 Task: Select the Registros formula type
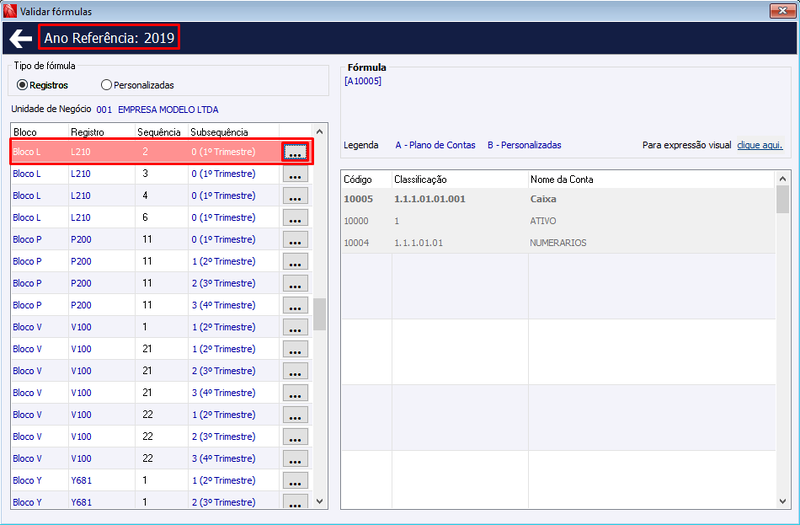[42, 85]
